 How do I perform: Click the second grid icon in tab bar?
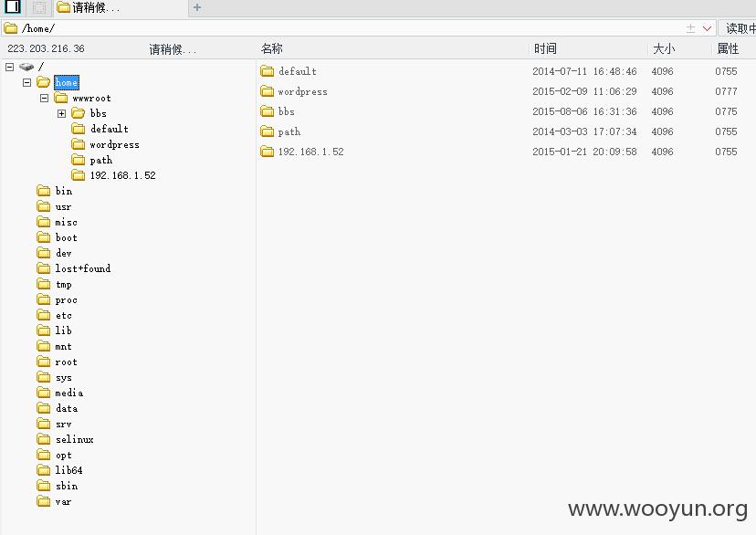(x=39, y=7)
